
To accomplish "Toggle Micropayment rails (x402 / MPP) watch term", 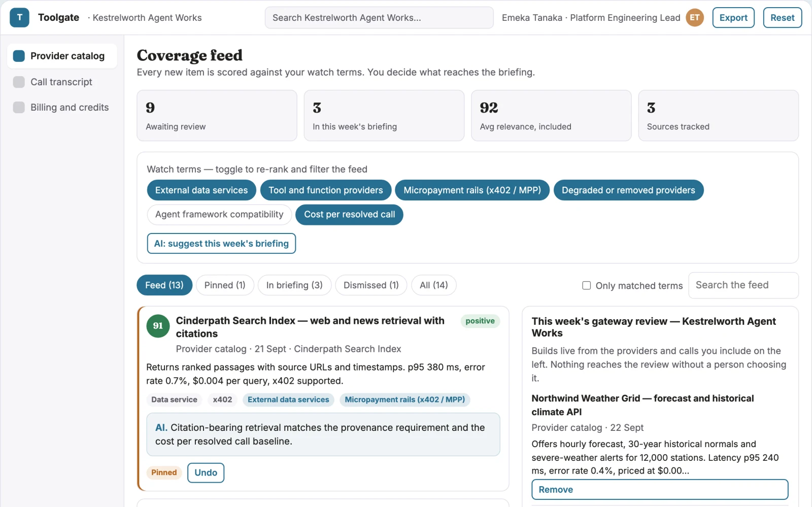I will [472, 190].
